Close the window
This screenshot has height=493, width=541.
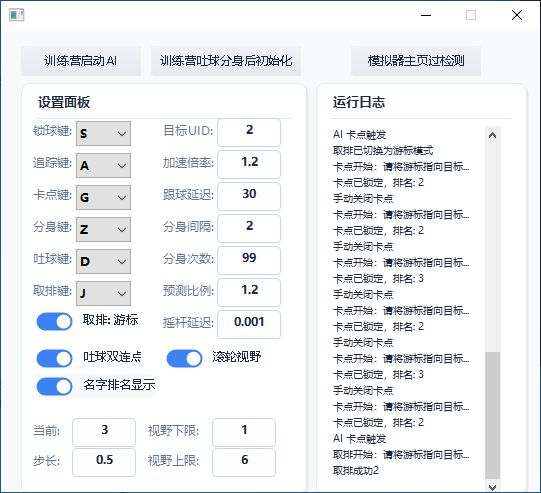tap(517, 15)
